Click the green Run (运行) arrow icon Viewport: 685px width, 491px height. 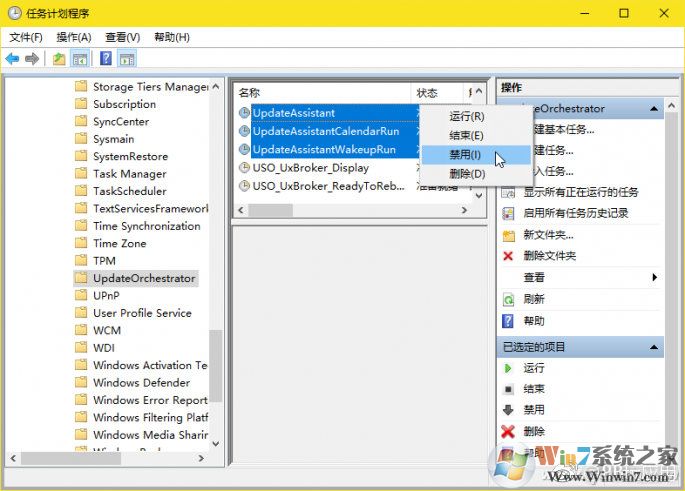click(x=508, y=368)
